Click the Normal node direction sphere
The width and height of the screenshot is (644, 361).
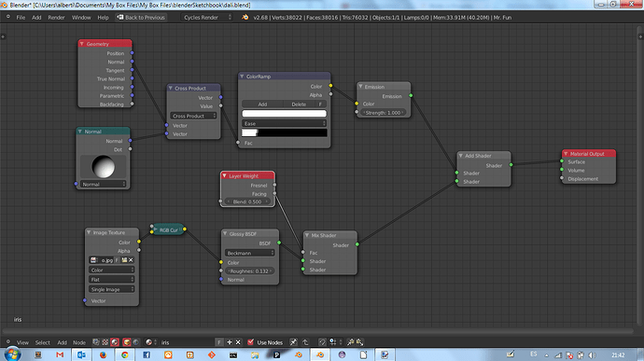pyautogui.click(x=103, y=166)
